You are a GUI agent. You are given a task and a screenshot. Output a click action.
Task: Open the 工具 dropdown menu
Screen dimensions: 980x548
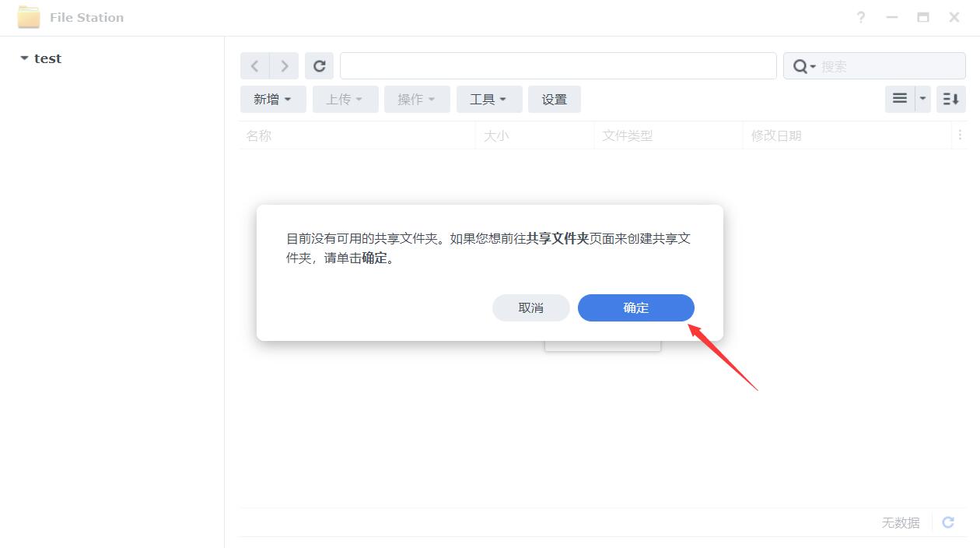tap(488, 99)
